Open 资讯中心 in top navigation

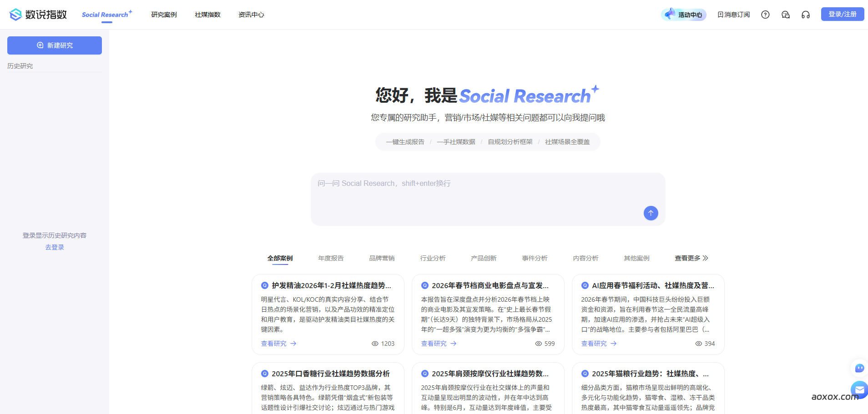(x=251, y=15)
